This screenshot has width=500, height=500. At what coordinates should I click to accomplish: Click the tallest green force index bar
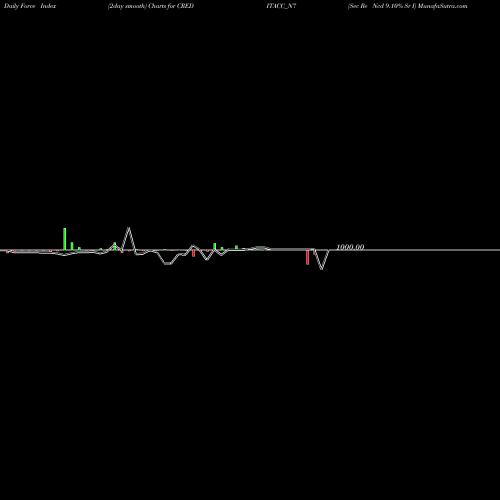65,239
